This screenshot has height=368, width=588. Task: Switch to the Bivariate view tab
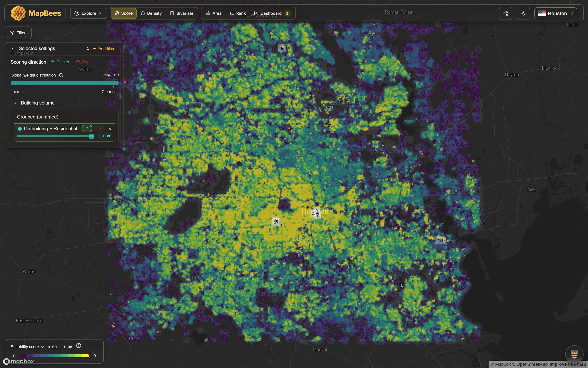pos(182,13)
